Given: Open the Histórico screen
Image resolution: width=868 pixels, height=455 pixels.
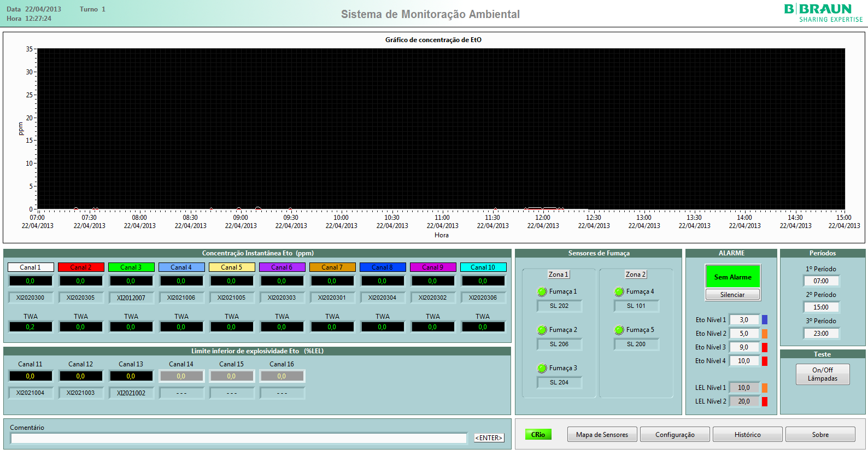Looking at the screenshot, I should (748, 434).
